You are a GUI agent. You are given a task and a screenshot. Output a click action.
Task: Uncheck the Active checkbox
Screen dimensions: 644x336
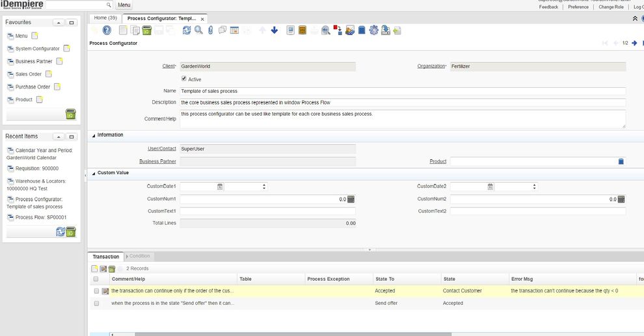(x=183, y=79)
